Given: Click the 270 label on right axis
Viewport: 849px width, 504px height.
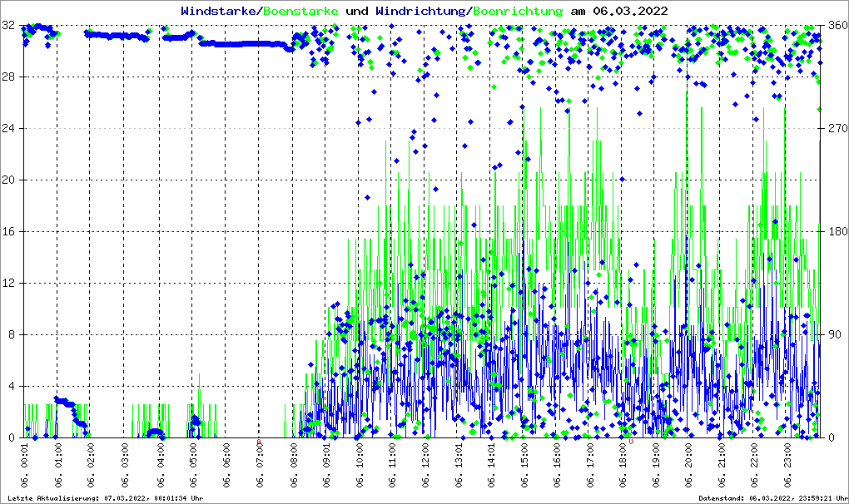Looking at the screenshot, I should [833, 129].
